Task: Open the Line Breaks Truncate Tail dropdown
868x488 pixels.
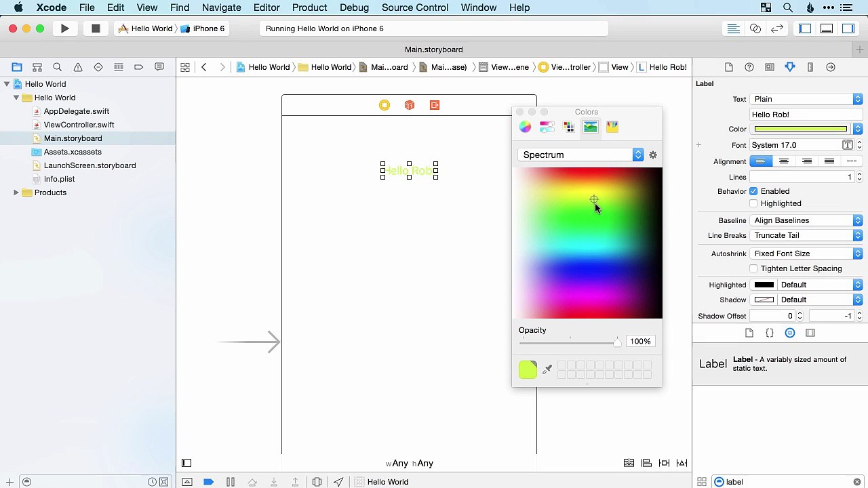Action: [x=806, y=235]
